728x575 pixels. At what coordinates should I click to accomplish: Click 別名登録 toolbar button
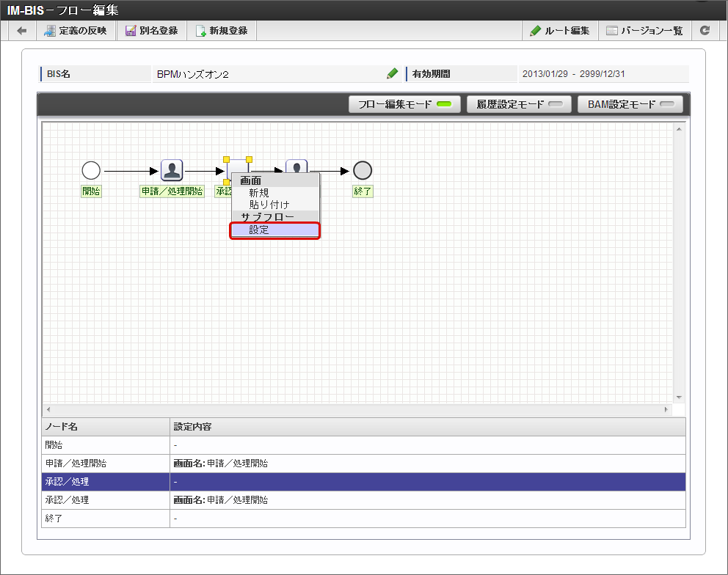[x=152, y=31]
